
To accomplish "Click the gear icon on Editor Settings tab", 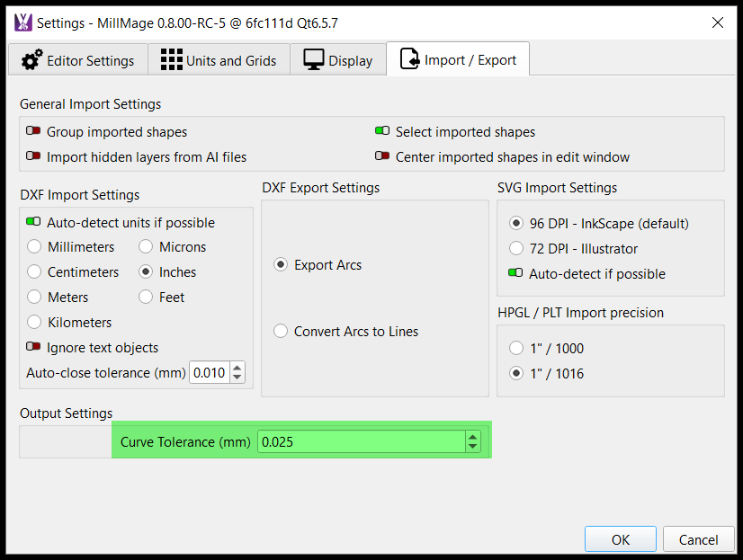I will pos(31,58).
